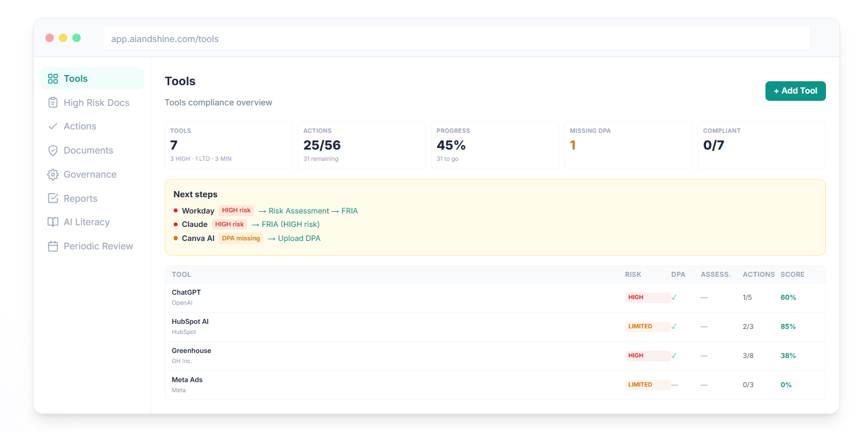Image resolution: width=868 pixels, height=432 pixels.
Task: Click Greenhouse's 3/8 actions count
Action: pos(748,356)
